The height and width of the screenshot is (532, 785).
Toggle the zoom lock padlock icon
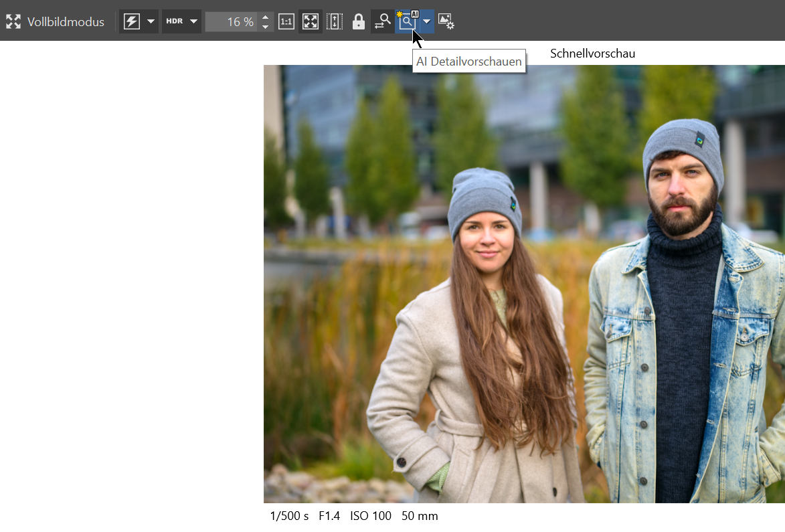pos(359,21)
